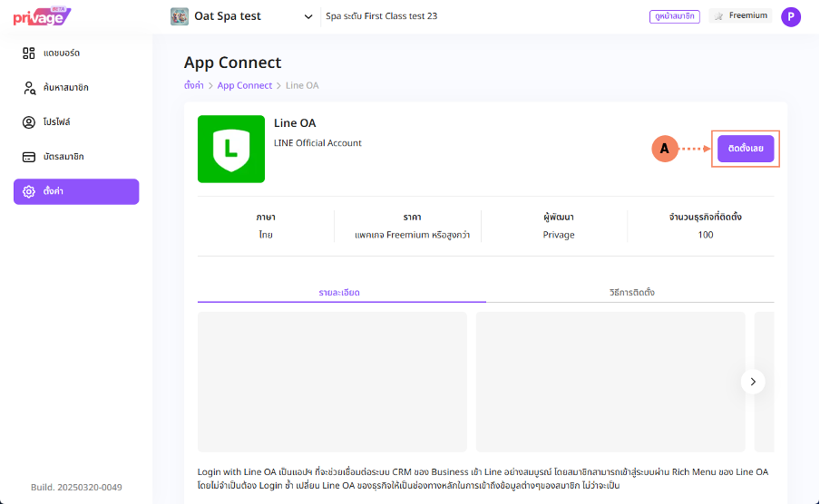Switch to the รายละเอียด tab

tap(341, 293)
